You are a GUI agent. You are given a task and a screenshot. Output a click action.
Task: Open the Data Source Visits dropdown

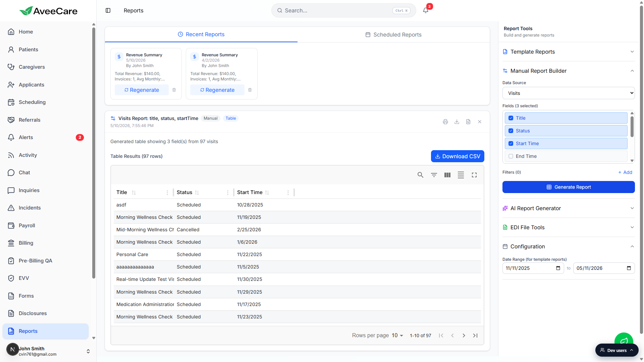point(569,93)
